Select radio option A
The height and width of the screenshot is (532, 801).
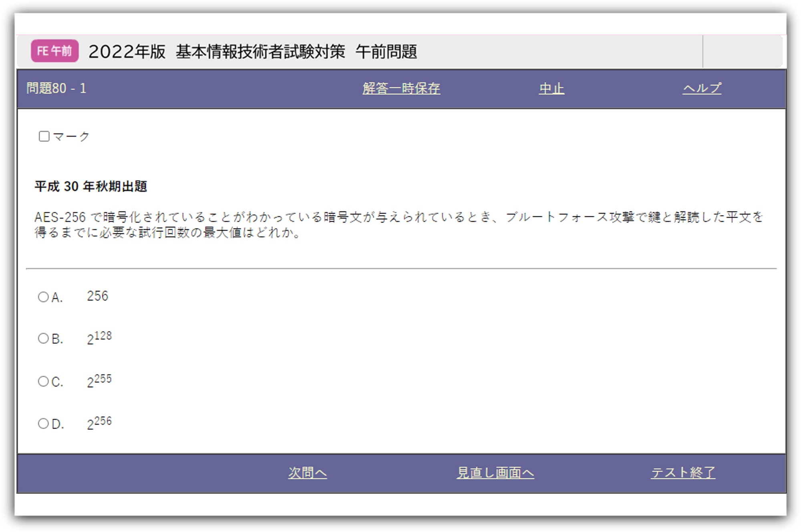pyautogui.click(x=43, y=297)
